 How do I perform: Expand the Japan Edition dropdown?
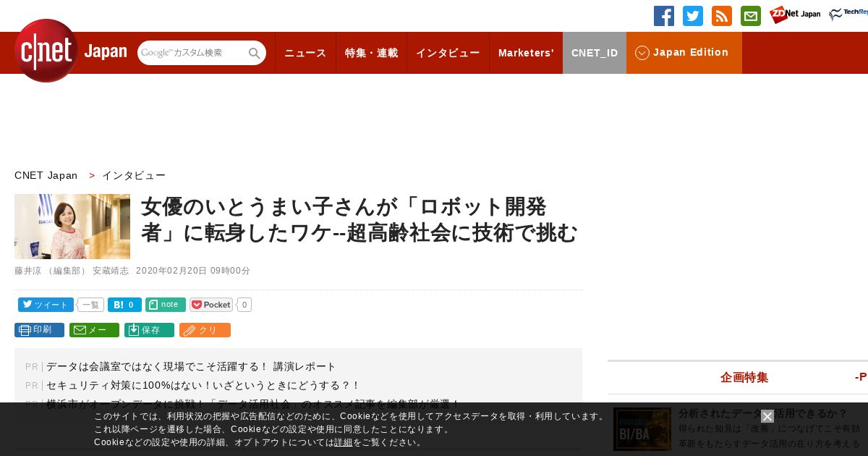tap(684, 53)
